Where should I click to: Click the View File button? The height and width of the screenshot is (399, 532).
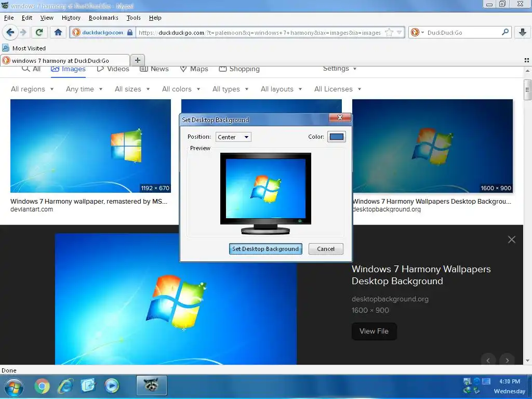pyautogui.click(x=374, y=331)
